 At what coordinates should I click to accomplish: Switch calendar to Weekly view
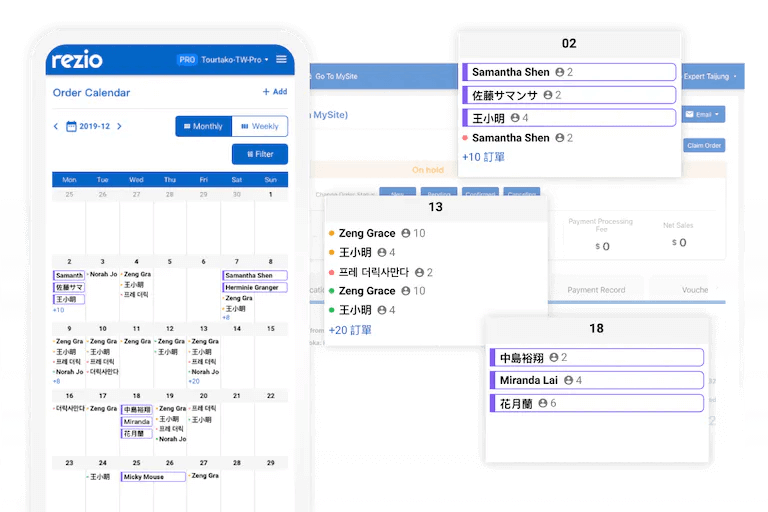click(x=259, y=126)
